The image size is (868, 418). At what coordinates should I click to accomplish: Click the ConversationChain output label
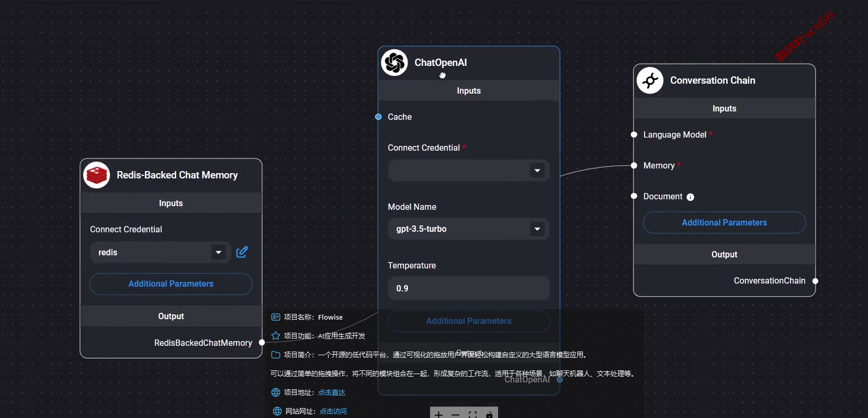(x=770, y=281)
